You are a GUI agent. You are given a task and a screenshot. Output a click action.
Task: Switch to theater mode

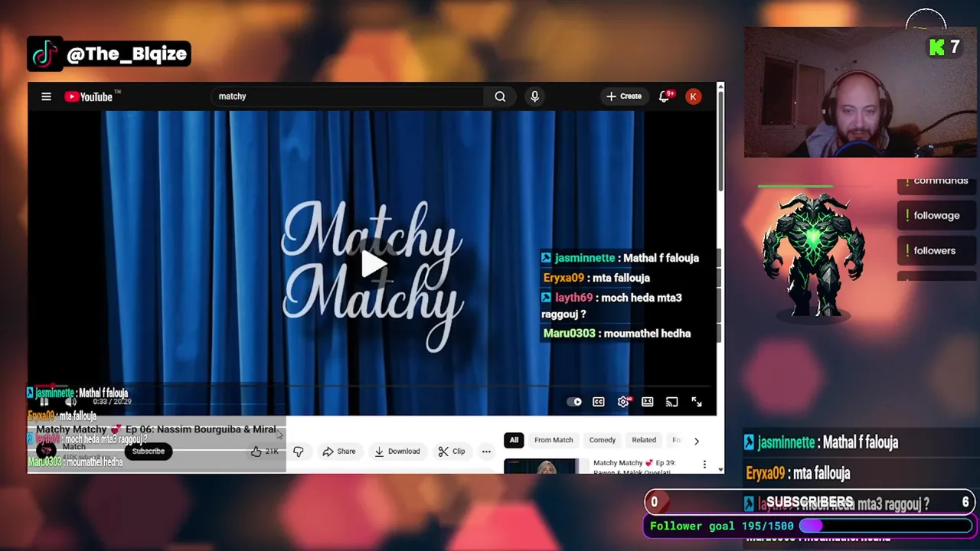pos(647,402)
